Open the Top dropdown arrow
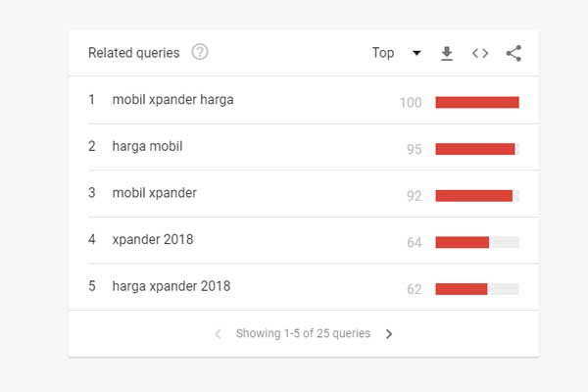This screenshot has width=588, height=392. [416, 53]
